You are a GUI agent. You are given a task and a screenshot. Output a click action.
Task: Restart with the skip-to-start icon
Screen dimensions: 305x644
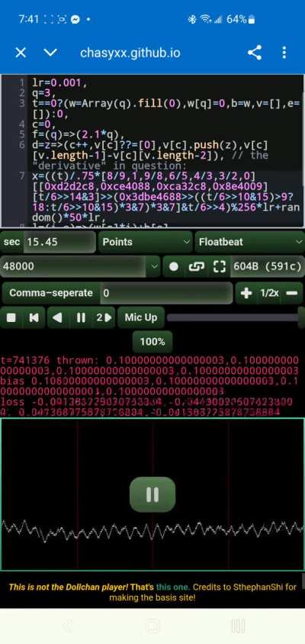[34, 317]
